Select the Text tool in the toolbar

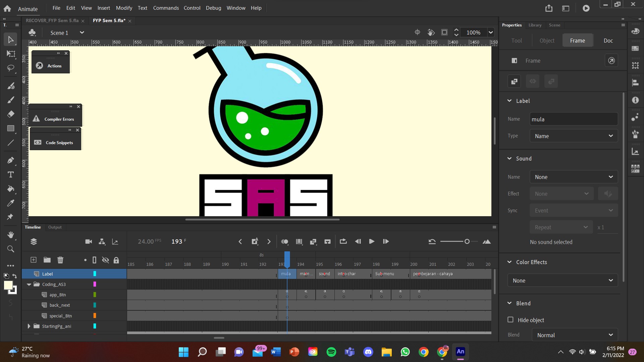click(x=11, y=175)
